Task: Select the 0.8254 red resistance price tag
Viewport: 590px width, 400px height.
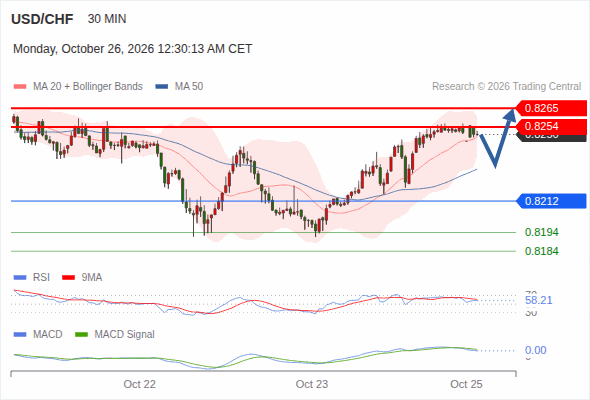Action: point(551,126)
